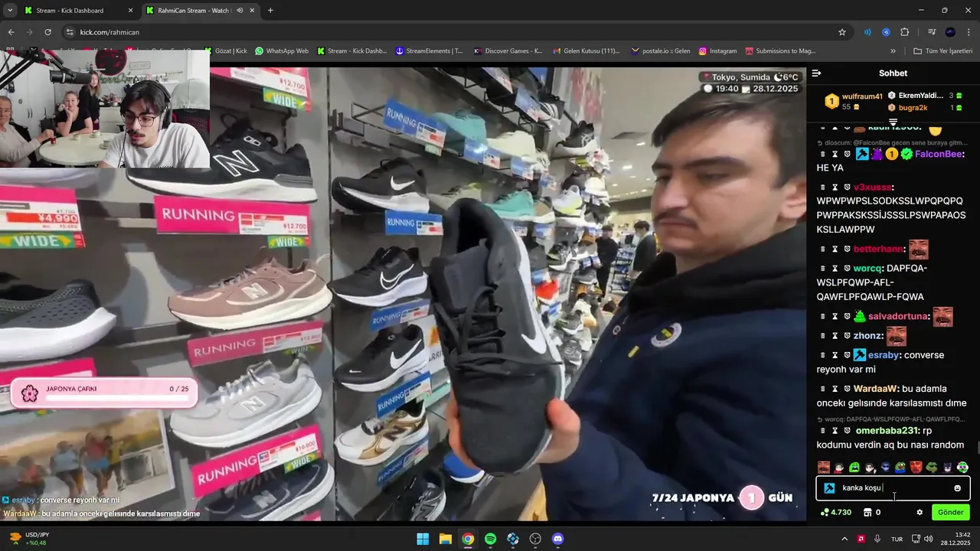Image resolution: width=980 pixels, height=551 pixels.
Task: Go back to previous page
Action: 11,32
